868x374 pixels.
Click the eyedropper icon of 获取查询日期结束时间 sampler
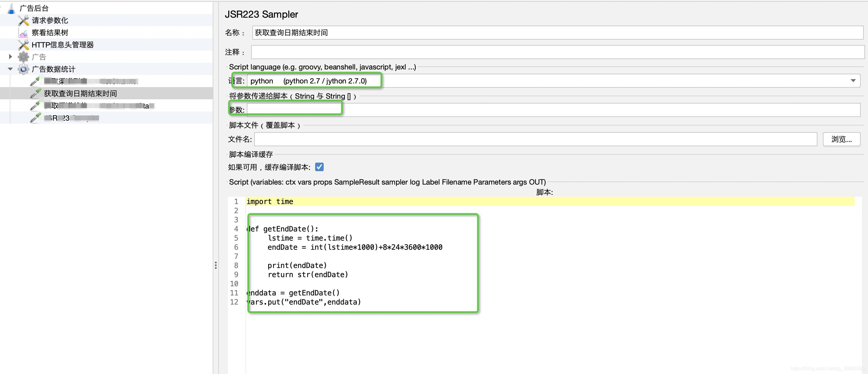[x=35, y=93]
